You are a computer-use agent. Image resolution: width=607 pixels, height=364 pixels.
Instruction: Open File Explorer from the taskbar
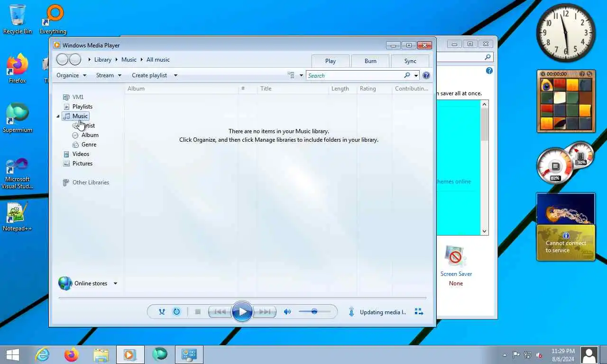101,355
